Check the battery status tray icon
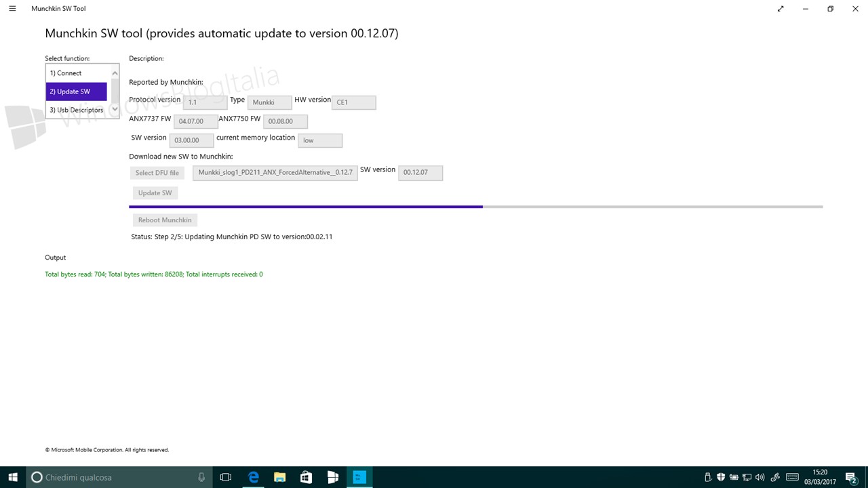Viewport: 868px width, 488px height. pyautogui.click(x=734, y=477)
